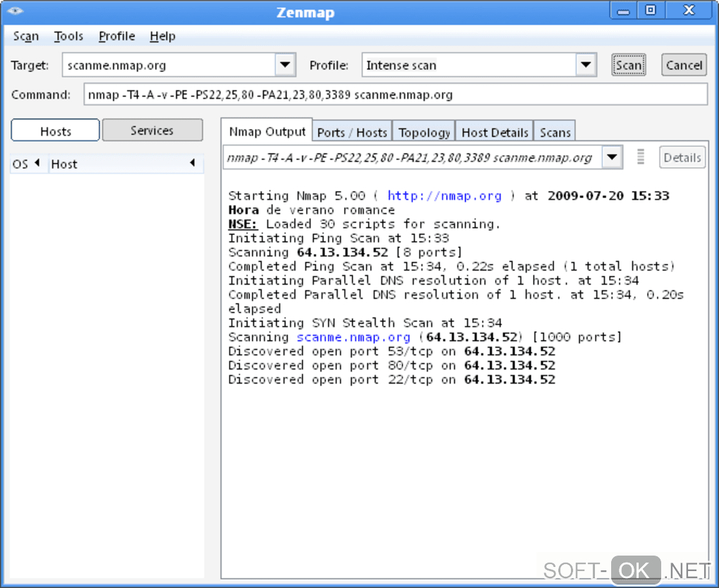Viewport: 719px width, 588px height.
Task: Switch to the Topology tab
Action: click(424, 133)
